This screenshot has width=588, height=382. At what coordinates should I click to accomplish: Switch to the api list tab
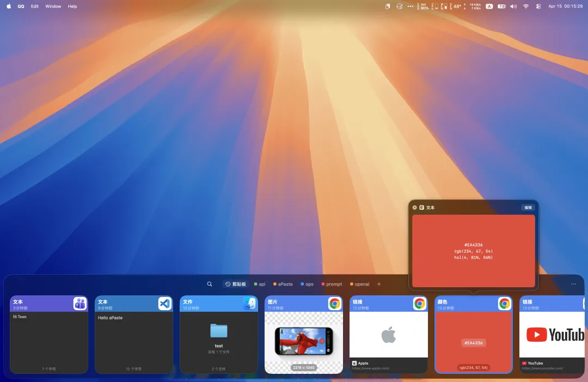pyautogui.click(x=260, y=284)
